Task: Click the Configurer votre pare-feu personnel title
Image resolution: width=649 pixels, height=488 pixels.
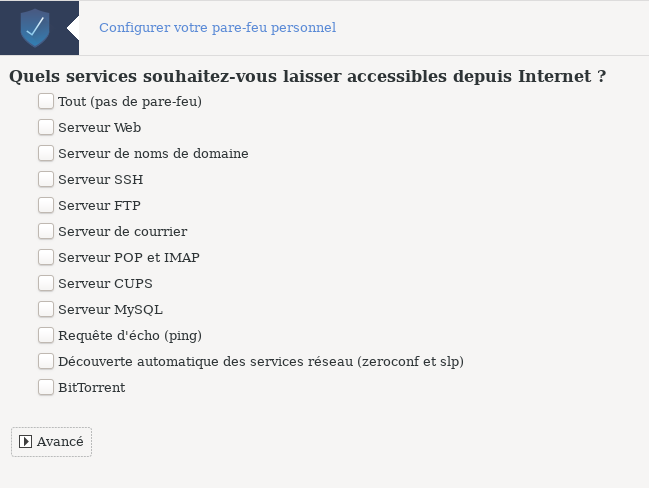Action: pos(217,28)
